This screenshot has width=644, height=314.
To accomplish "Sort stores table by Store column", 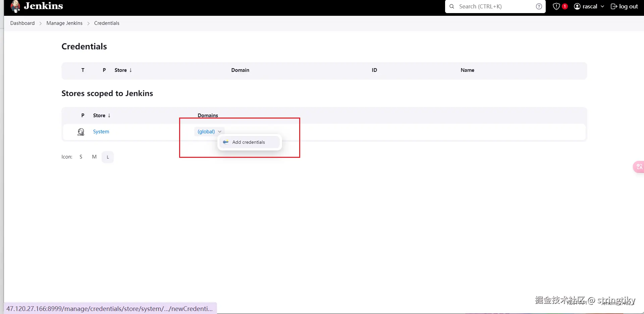I will pos(102,116).
